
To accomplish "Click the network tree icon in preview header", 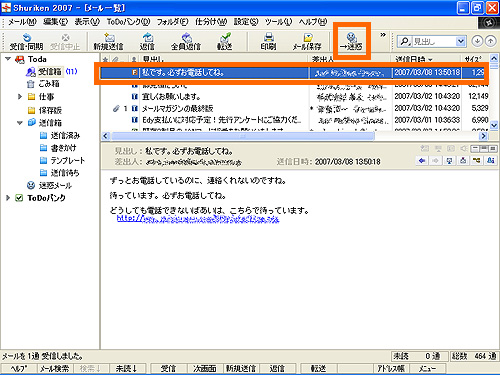I will [477, 161].
